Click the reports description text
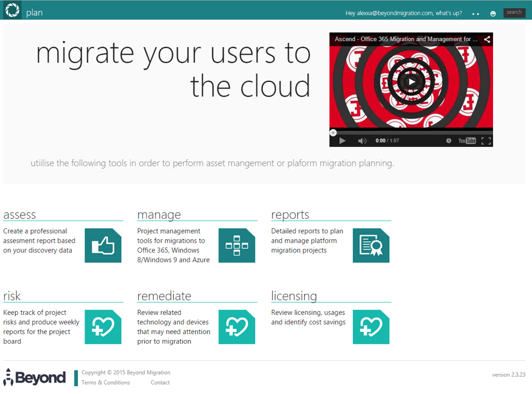 click(x=307, y=241)
